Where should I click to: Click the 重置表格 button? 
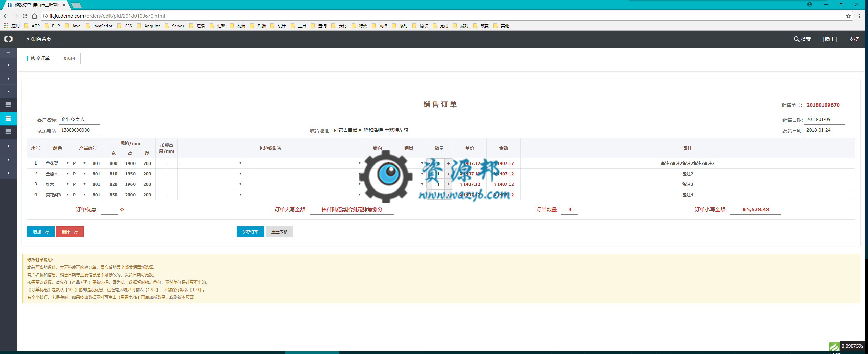(280, 232)
